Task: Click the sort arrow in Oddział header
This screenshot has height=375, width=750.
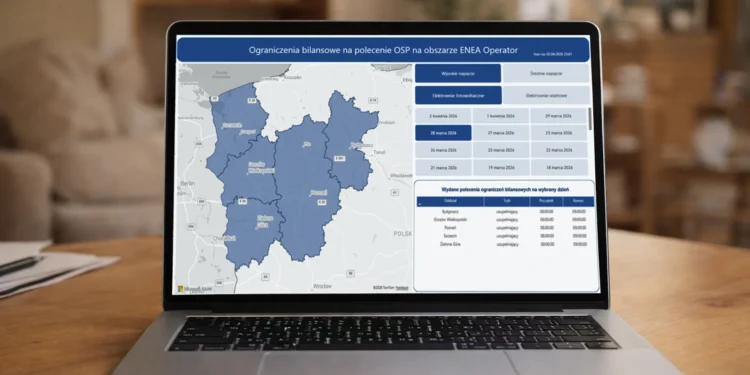Action: [x=419, y=205]
